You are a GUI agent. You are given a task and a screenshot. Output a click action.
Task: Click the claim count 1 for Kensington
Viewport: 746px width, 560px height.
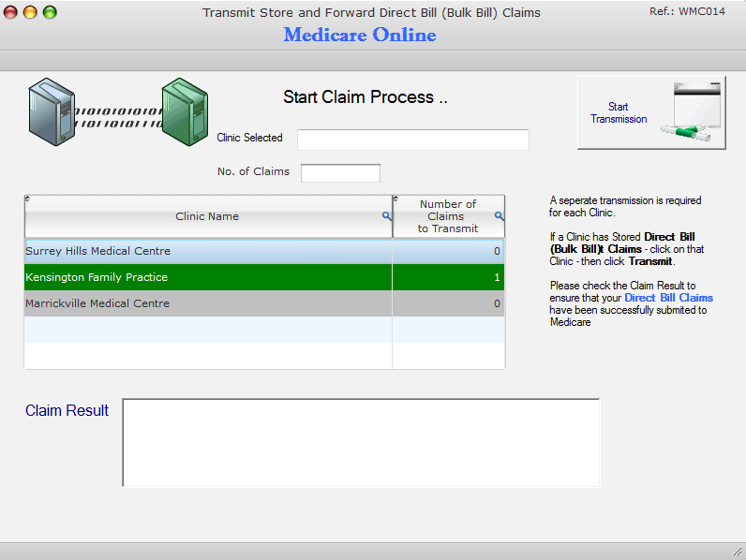click(497, 277)
